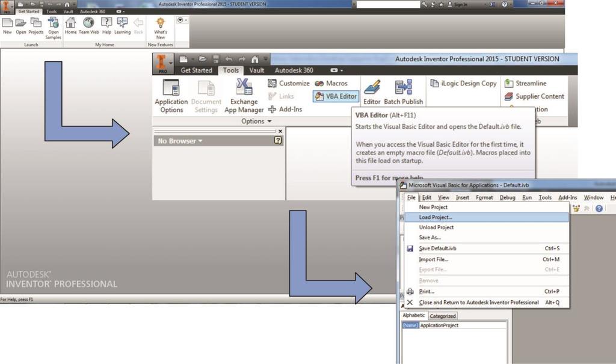The image size is (616, 364).
Task: Switch to Tools tab in zoomed ribbon
Action: [231, 70]
